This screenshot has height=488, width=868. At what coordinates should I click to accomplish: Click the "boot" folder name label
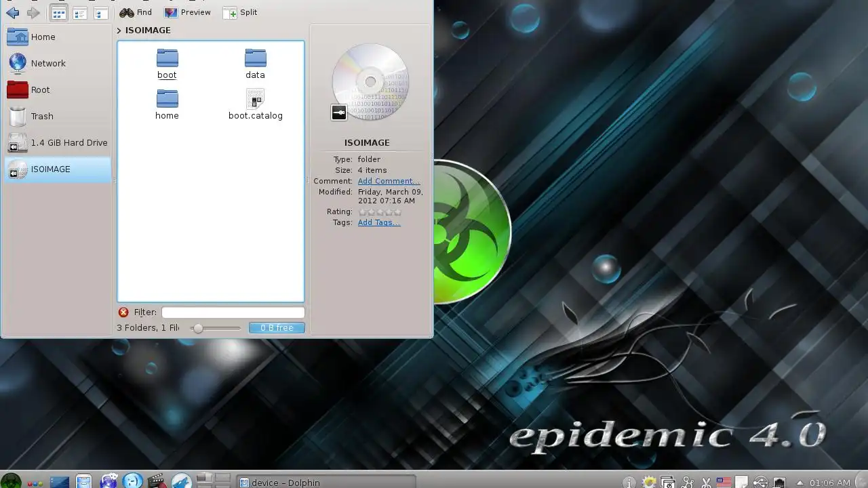[x=167, y=75]
